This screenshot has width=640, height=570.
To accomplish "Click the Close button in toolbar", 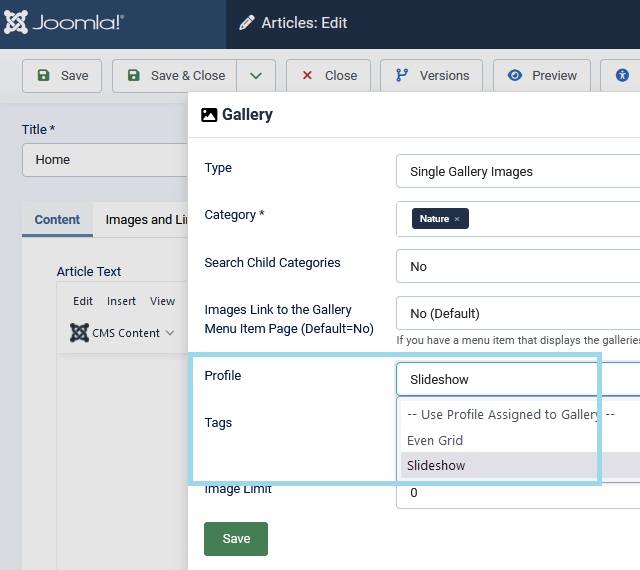I will pos(328,76).
